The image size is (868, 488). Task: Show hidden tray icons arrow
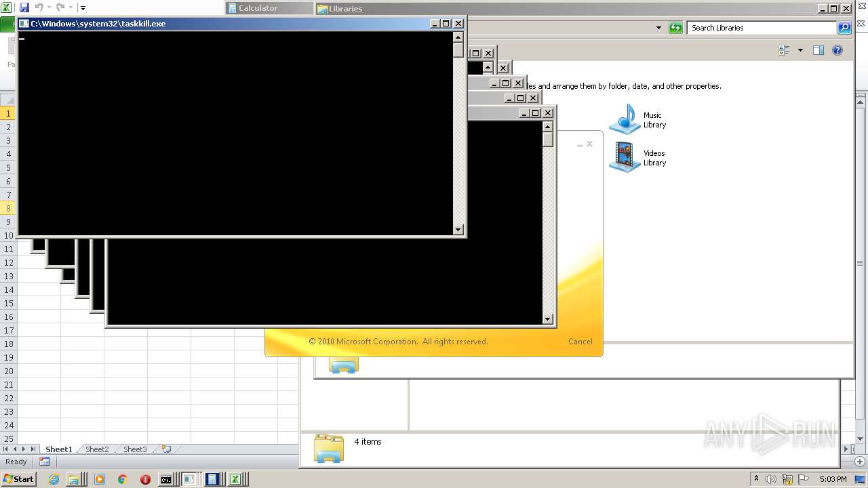(x=757, y=479)
